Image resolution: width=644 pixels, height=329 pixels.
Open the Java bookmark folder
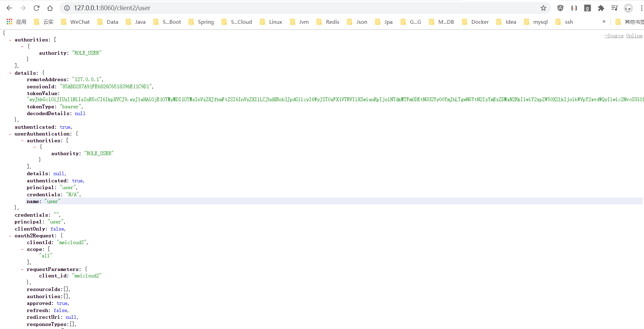136,22
